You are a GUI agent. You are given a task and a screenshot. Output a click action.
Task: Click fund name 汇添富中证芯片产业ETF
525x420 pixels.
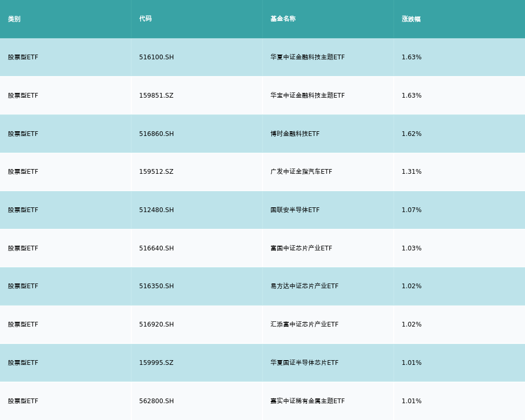pyautogui.click(x=304, y=324)
